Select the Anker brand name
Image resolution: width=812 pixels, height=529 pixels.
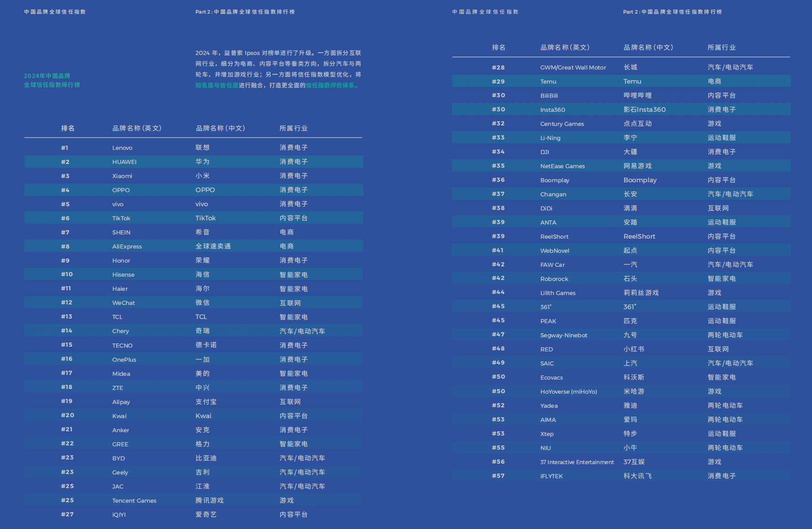tap(121, 430)
